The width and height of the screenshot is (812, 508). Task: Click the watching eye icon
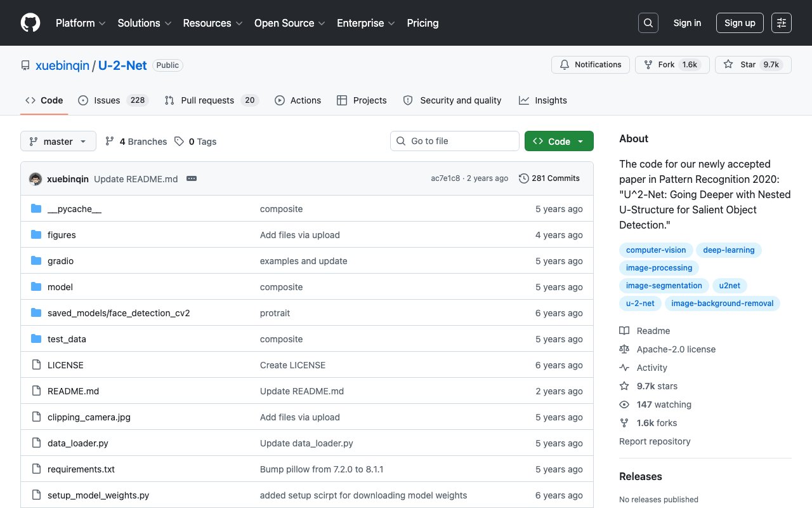(624, 404)
